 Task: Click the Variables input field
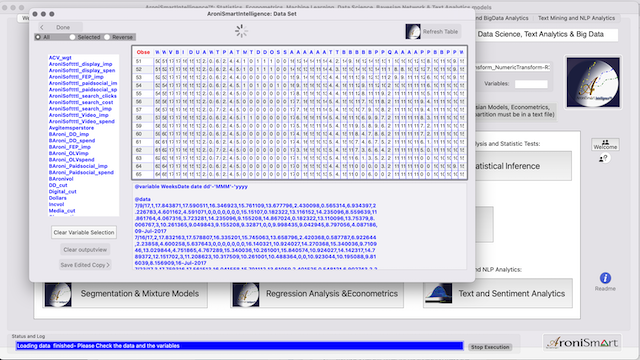pyautogui.click(x=531, y=84)
